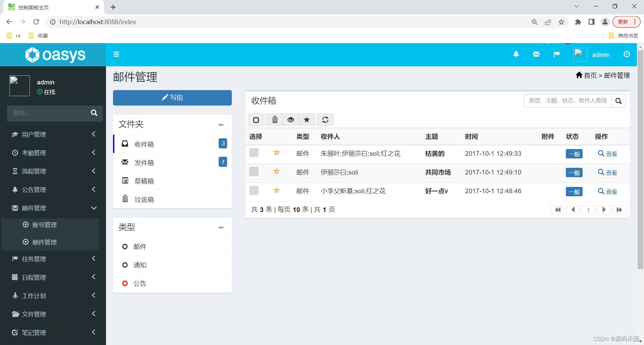Open notifications via the bell icon
The height and width of the screenshot is (345, 644).
tap(516, 54)
